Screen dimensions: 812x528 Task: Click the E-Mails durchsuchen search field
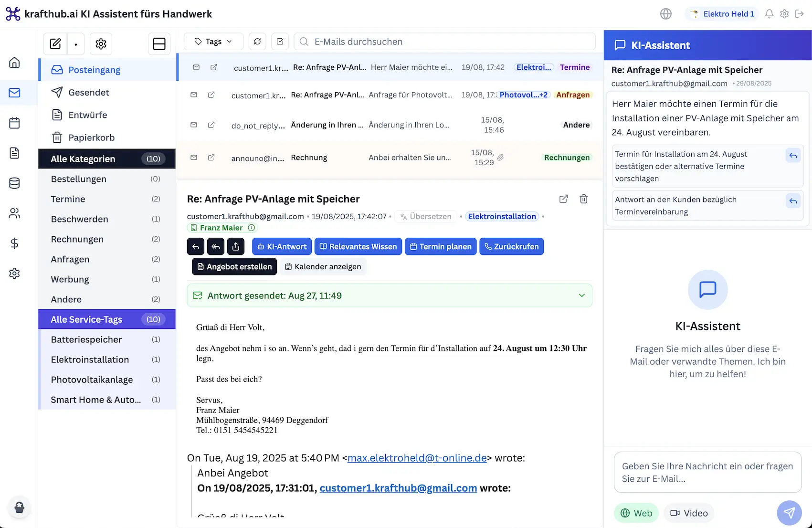click(x=444, y=42)
